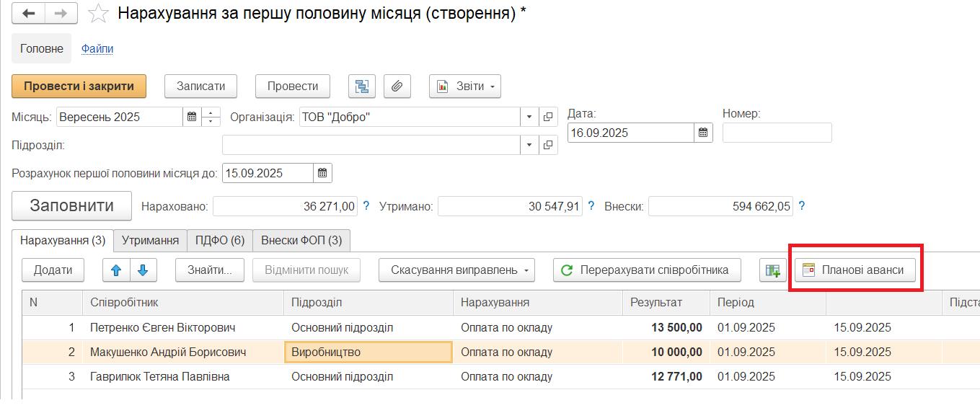This screenshot has width=980, height=413.
Task: Open calendar picker for Місяць field
Action: pyautogui.click(x=192, y=117)
